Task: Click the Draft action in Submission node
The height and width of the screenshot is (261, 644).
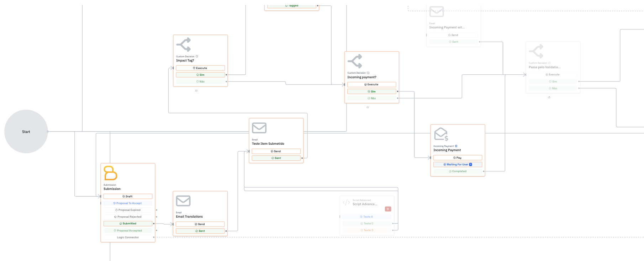Action: pos(128,196)
